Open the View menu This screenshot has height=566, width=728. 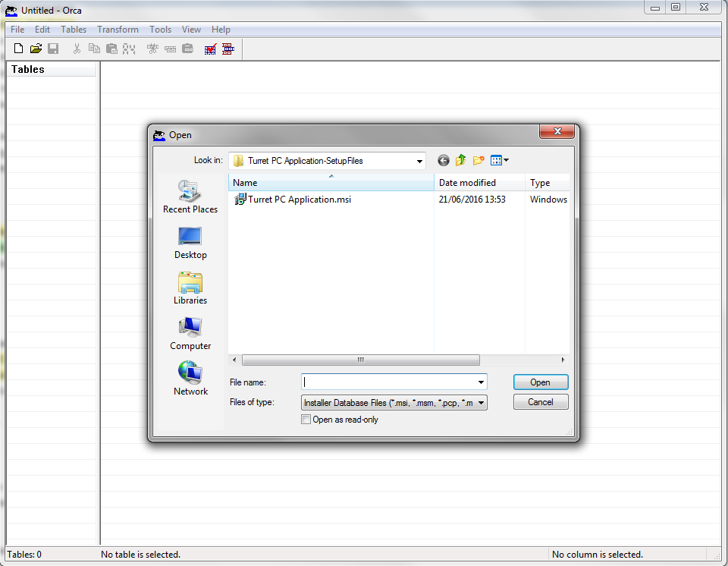coord(191,30)
